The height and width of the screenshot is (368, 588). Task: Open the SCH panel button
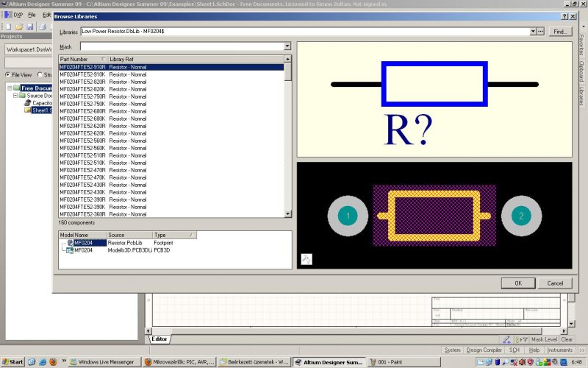[x=514, y=350]
